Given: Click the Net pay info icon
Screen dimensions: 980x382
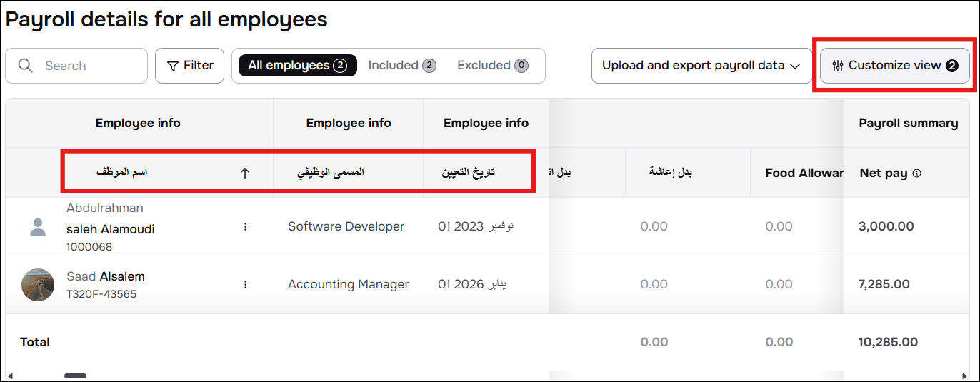Looking at the screenshot, I should click(x=917, y=173).
